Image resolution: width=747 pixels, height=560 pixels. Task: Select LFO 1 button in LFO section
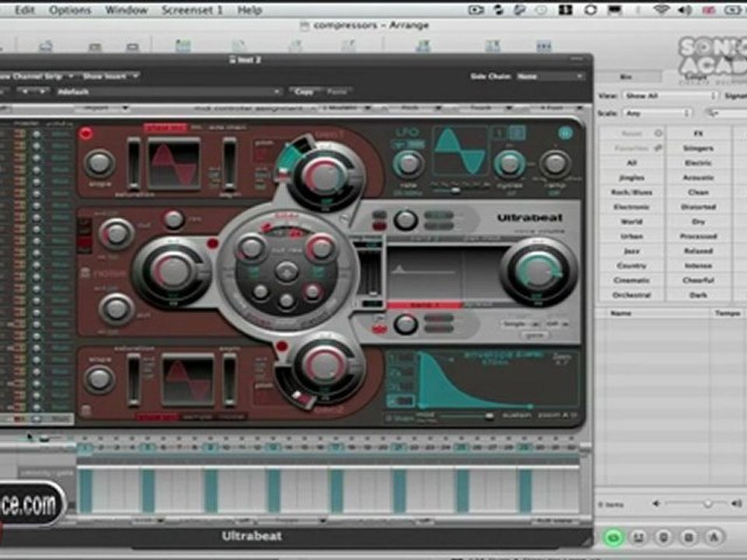click(x=500, y=133)
